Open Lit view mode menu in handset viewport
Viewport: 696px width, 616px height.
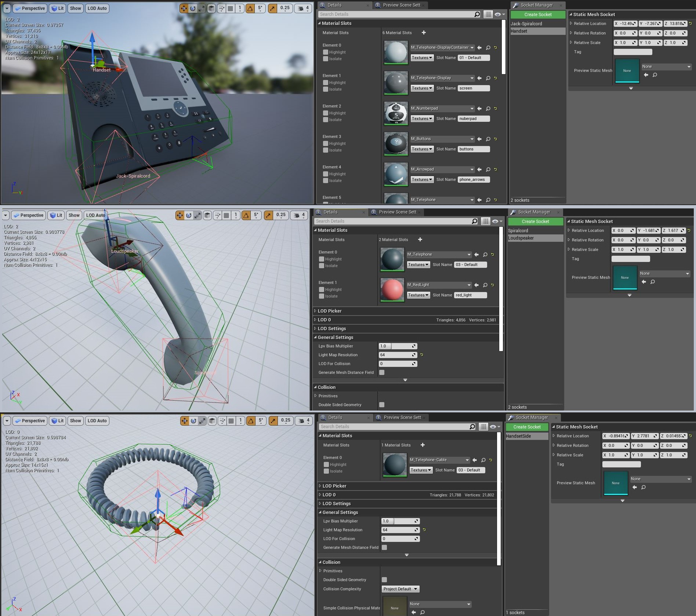[x=56, y=215]
